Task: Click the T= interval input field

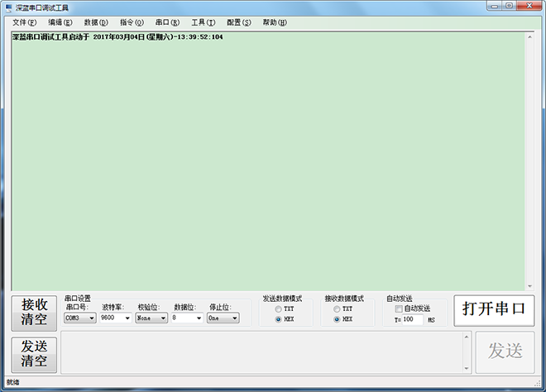Action: (412, 319)
